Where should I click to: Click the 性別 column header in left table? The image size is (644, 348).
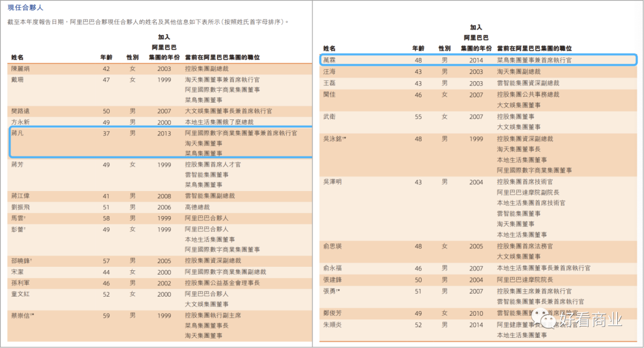tap(132, 57)
